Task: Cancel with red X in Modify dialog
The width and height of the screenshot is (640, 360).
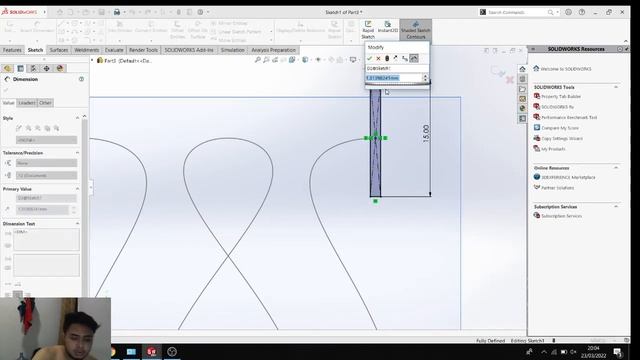Action: pos(378,58)
